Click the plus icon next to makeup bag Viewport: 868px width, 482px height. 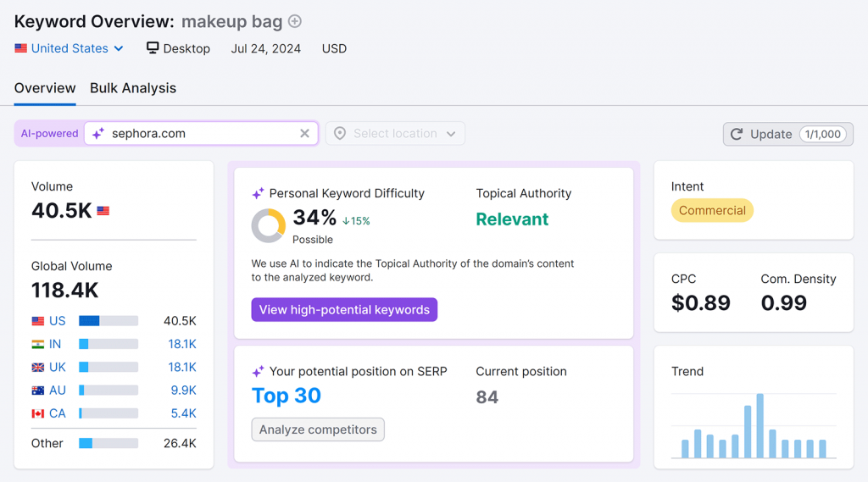(295, 21)
